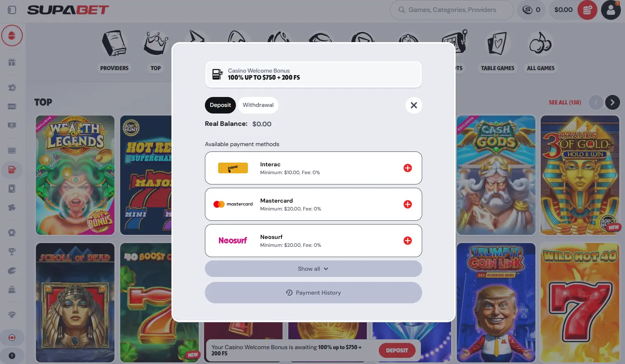Open Payment History
This screenshot has width=625, height=364.
click(x=313, y=293)
